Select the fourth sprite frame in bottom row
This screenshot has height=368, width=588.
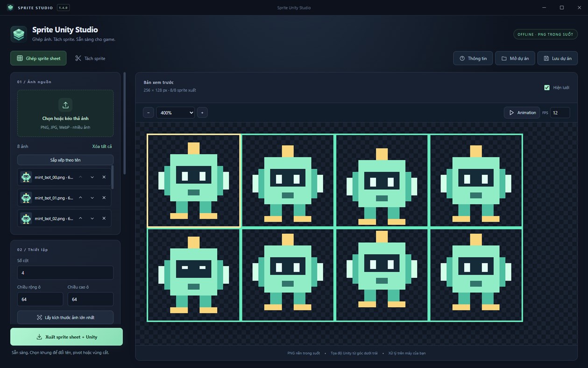point(476,274)
